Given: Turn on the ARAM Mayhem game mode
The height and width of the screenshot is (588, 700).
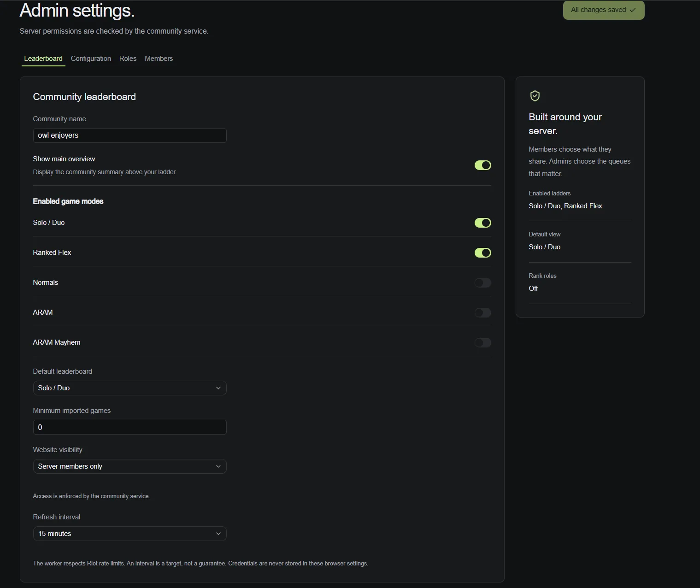Looking at the screenshot, I should coord(482,343).
